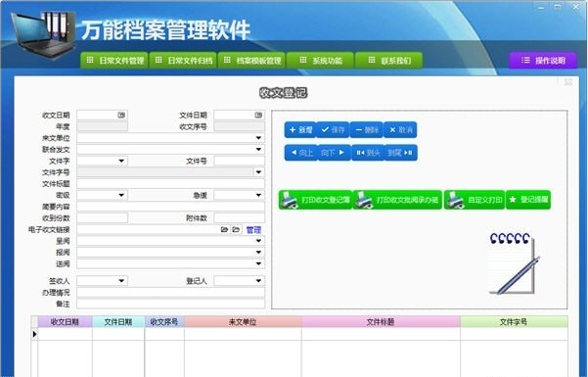
Task: Open the 档案模板管理 menu
Action: tap(252, 61)
